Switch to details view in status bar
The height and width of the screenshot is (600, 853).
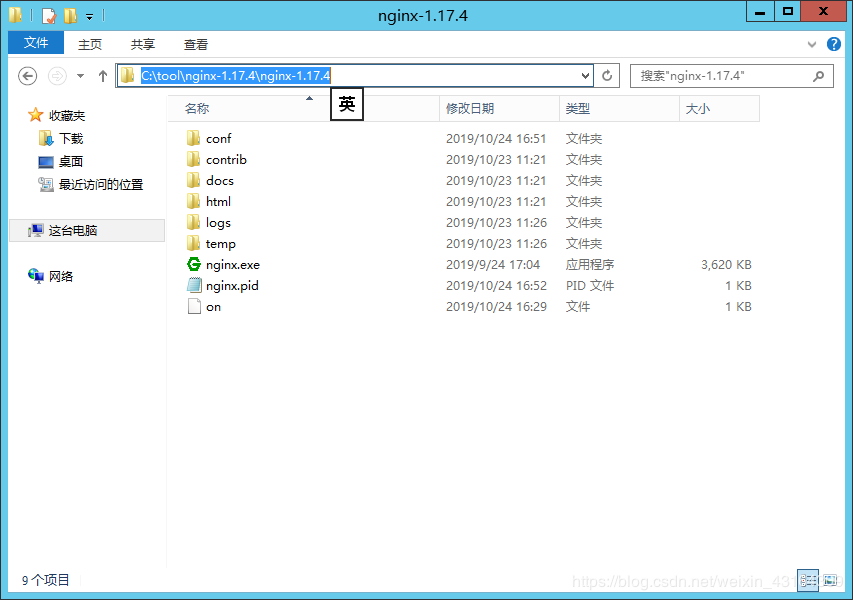(808, 580)
